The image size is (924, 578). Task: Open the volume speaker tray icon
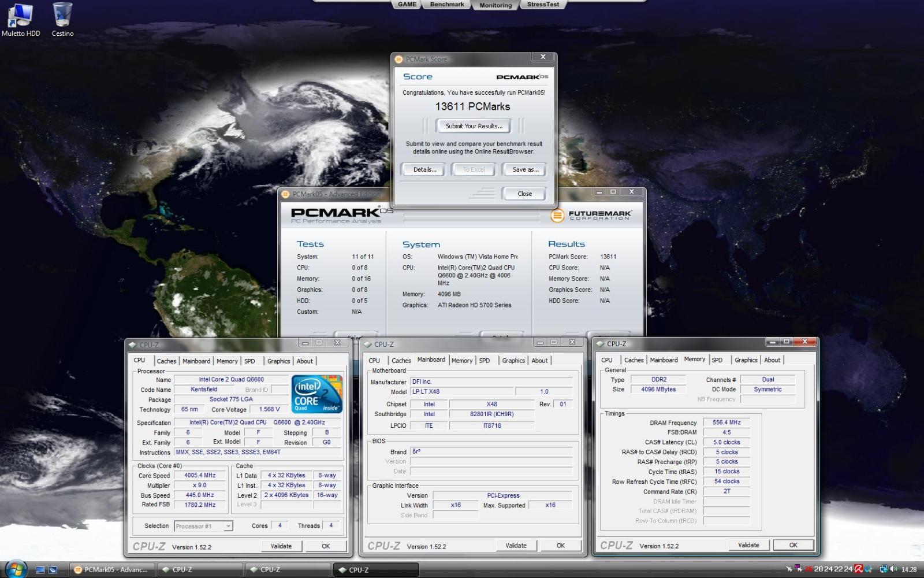coord(894,569)
